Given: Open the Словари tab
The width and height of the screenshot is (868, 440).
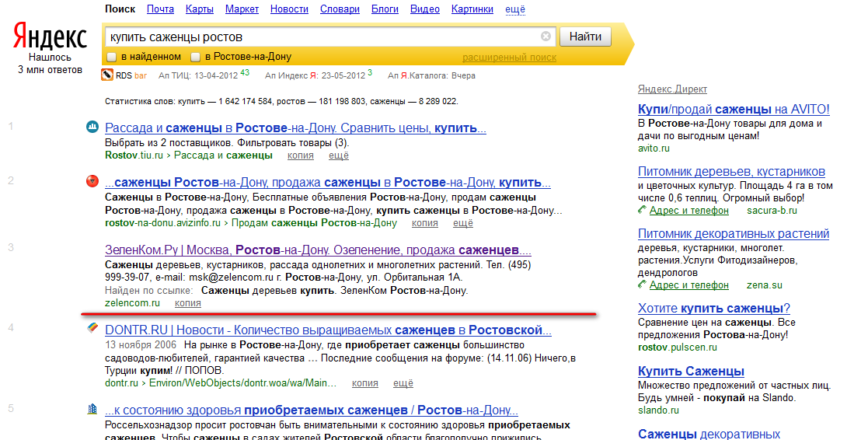Looking at the screenshot, I should (340, 9).
